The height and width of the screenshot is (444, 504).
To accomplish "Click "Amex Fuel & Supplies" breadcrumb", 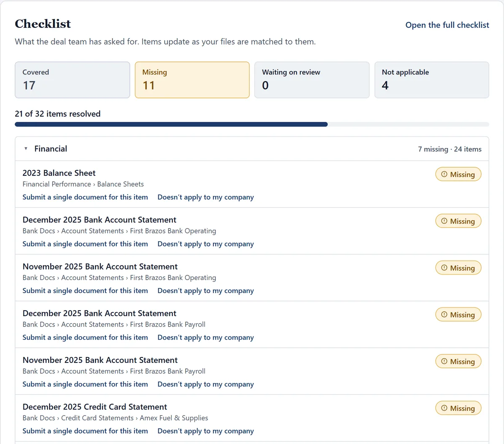I will click(x=174, y=418).
